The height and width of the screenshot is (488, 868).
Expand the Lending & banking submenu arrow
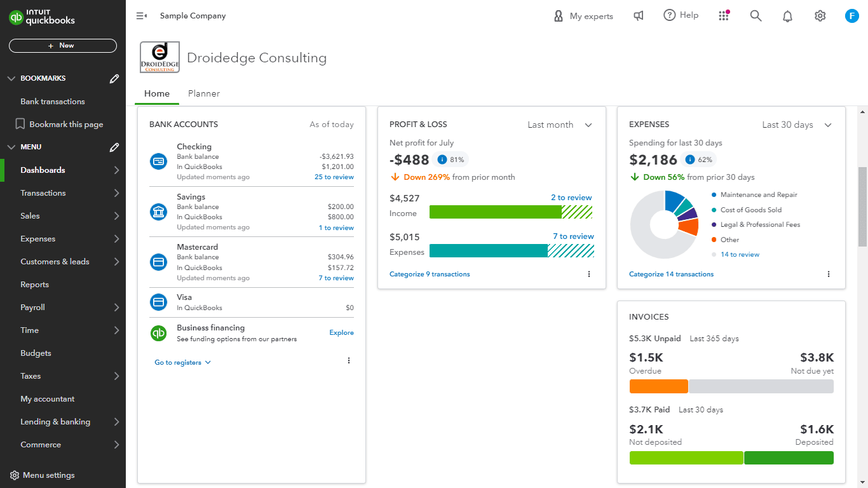[116, 422]
